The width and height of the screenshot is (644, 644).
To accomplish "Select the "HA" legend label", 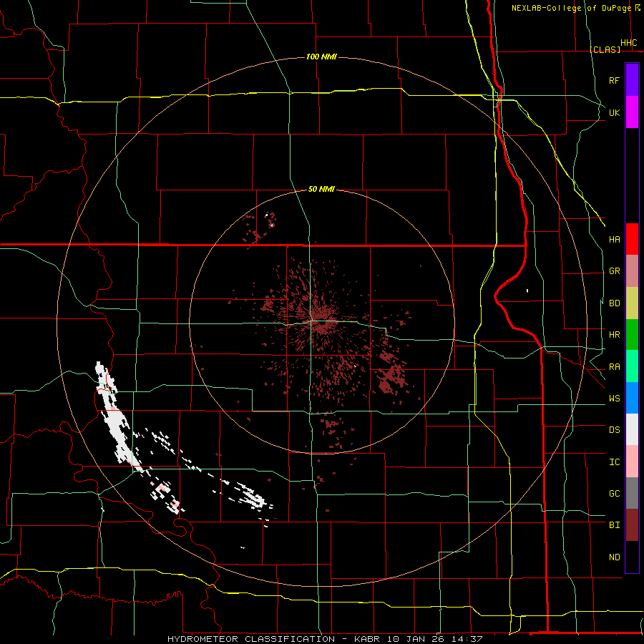I will click(x=614, y=239).
